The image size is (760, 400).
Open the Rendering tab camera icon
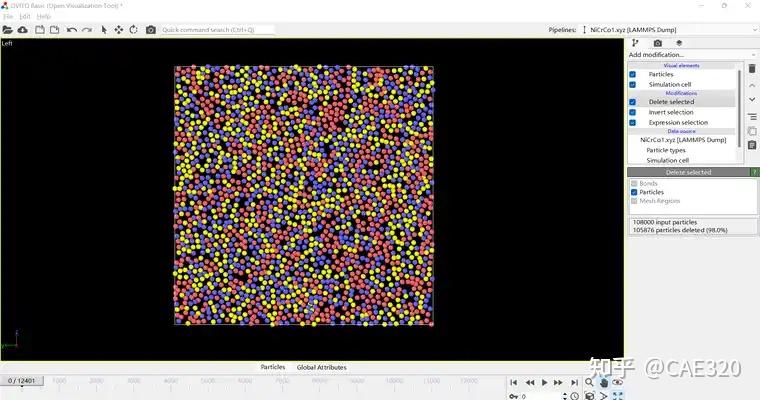coord(658,43)
